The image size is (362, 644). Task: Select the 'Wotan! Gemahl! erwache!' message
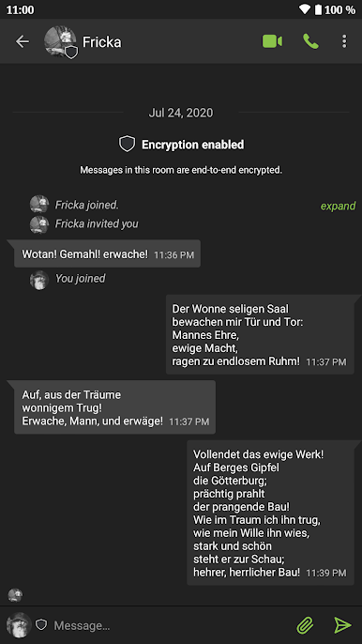point(107,254)
